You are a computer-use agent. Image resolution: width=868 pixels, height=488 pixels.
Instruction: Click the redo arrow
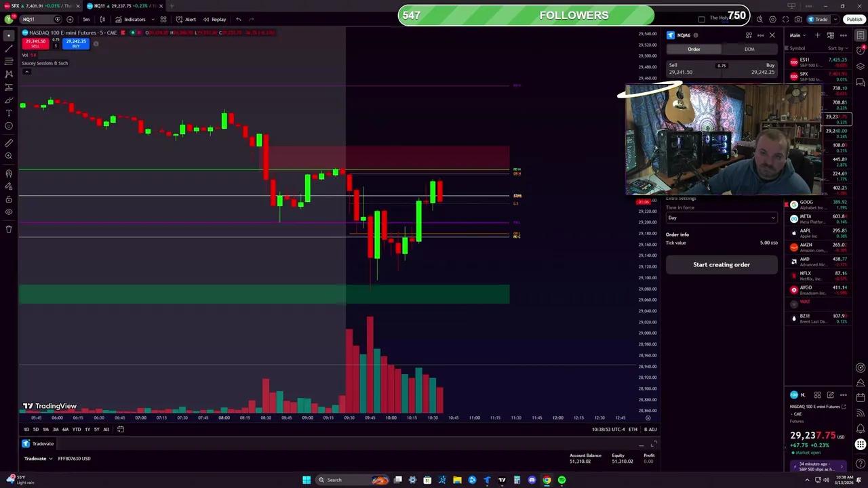click(x=252, y=19)
